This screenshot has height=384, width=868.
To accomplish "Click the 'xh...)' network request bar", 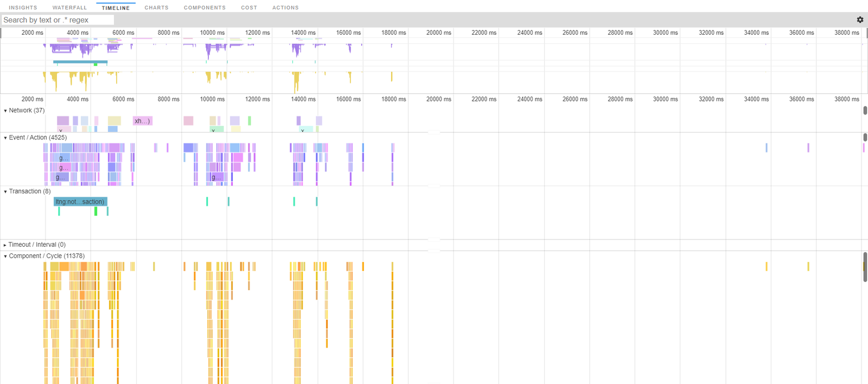I will (x=142, y=121).
